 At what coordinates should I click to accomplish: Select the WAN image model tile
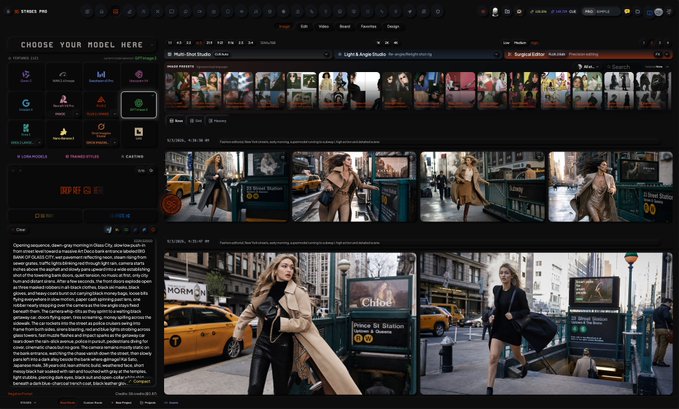click(63, 75)
